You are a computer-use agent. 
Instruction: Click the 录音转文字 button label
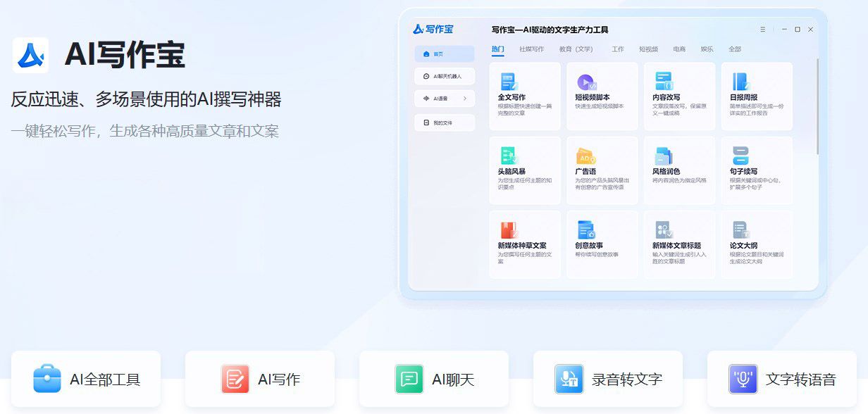click(627, 379)
